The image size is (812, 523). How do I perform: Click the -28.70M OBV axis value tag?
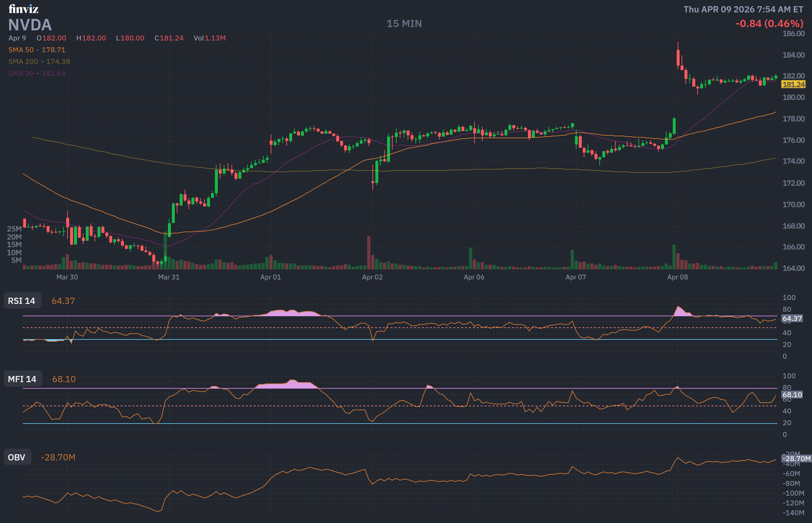click(796, 459)
